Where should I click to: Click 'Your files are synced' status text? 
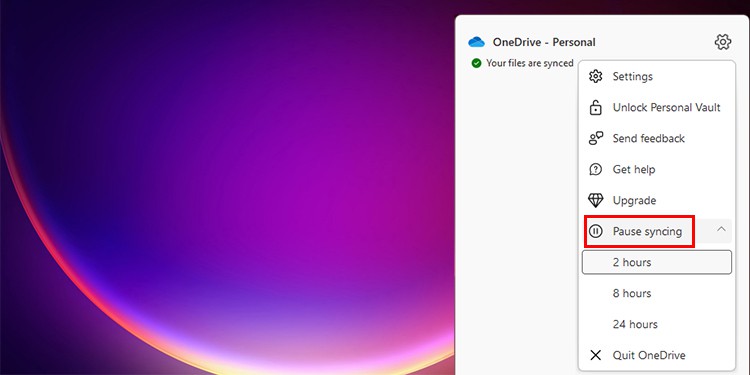point(529,63)
